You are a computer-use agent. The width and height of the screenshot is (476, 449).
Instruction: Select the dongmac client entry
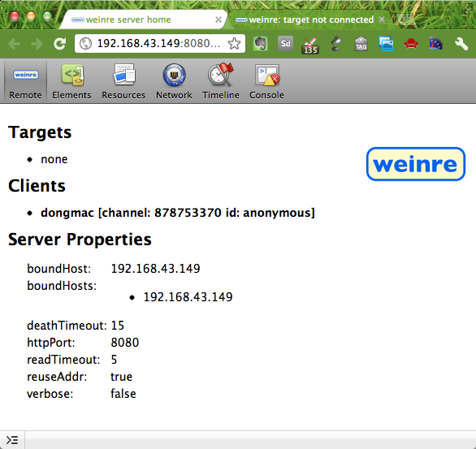point(178,213)
